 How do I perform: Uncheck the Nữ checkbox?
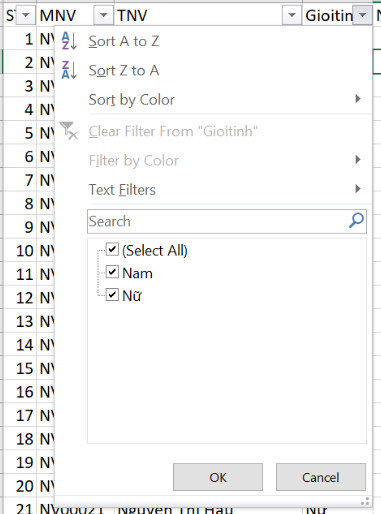click(112, 295)
